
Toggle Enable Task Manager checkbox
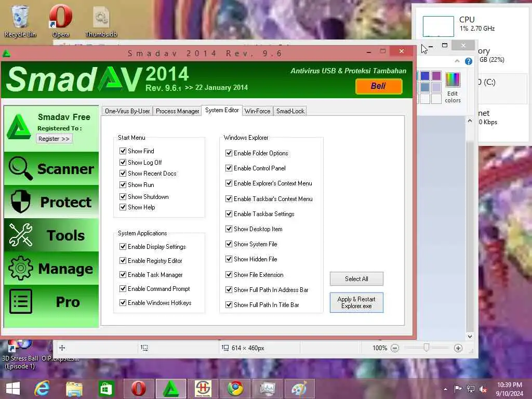(123, 274)
